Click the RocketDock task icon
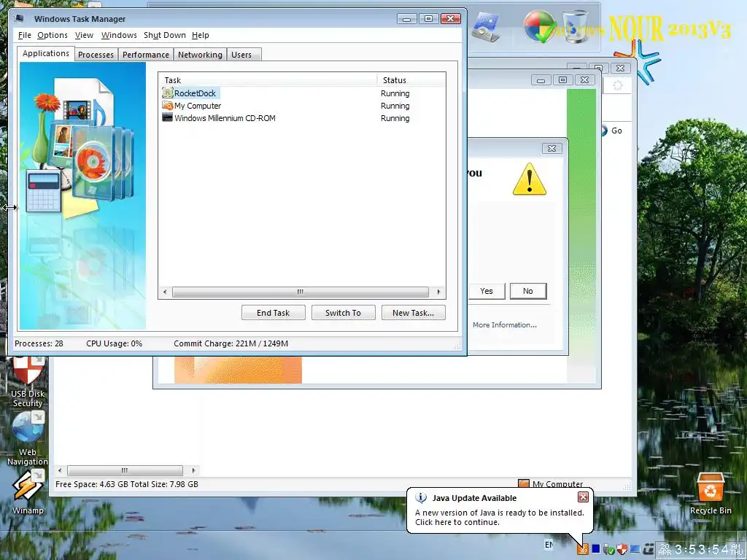This screenshot has height=560, width=747. coord(167,93)
